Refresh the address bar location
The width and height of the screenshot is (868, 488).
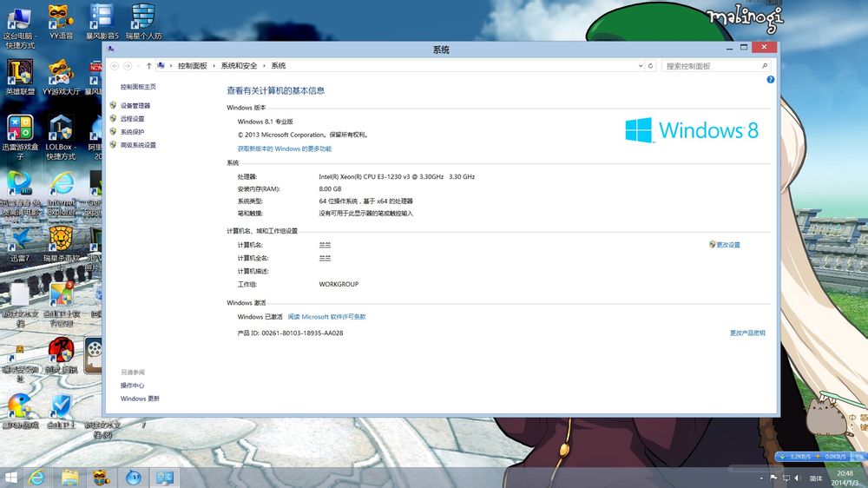tap(650, 66)
